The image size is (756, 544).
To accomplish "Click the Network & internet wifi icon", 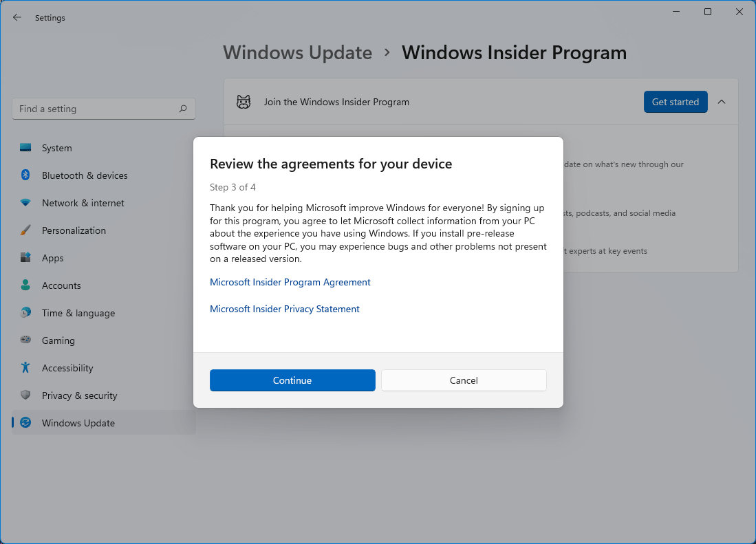I will pos(25,203).
